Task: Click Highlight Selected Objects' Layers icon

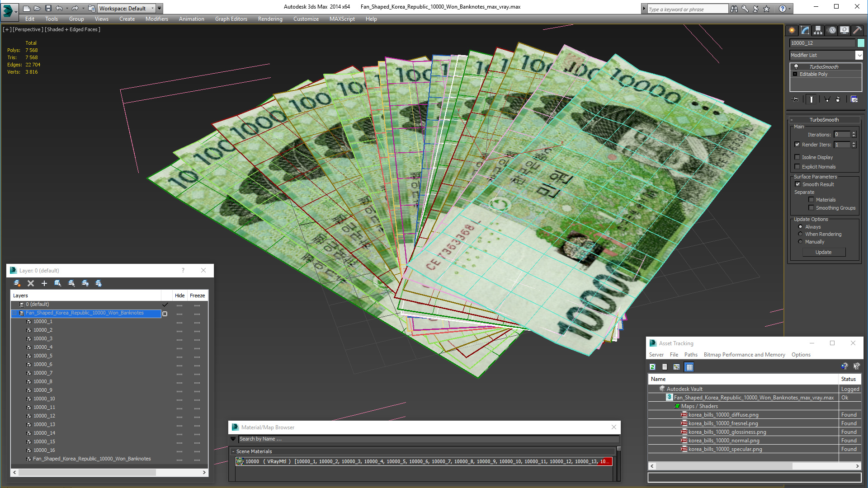Action: (x=71, y=283)
